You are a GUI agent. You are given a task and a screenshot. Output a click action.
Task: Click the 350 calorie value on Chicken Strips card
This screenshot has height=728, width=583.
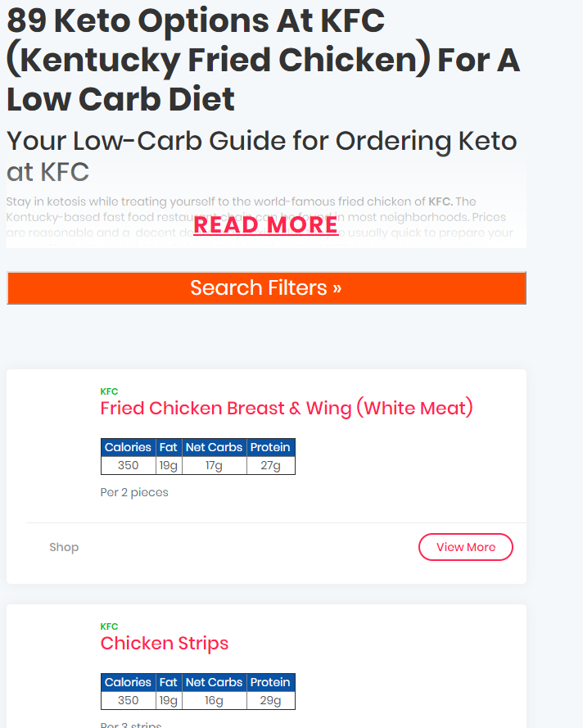pyautogui.click(x=128, y=700)
